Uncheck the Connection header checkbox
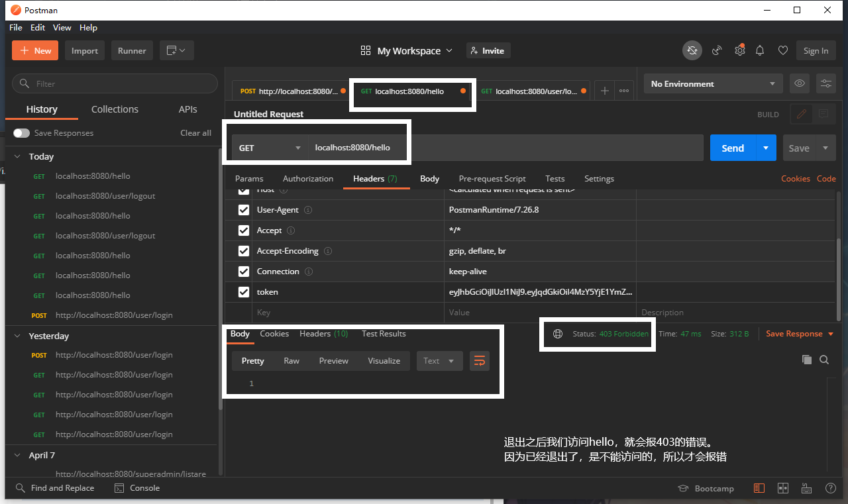Screen dimensions: 848x504 point(244,272)
